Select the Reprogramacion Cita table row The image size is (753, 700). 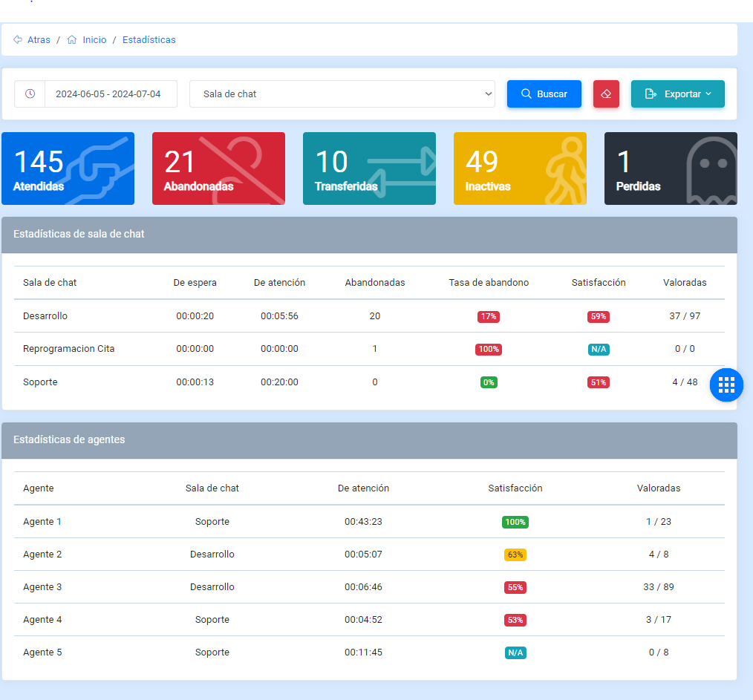(x=69, y=349)
